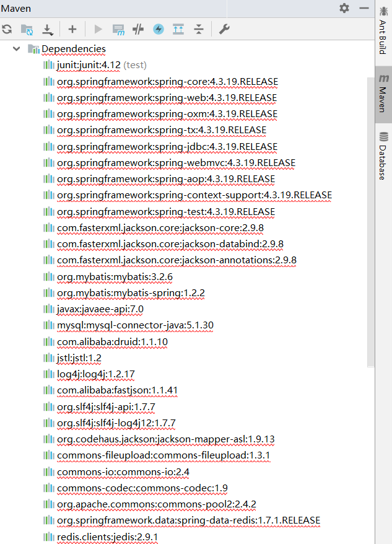The width and height of the screenshot is (392, 544).
Task: Click the Maven panel vertical scrollbar
Action: click(x=371, y=221)
